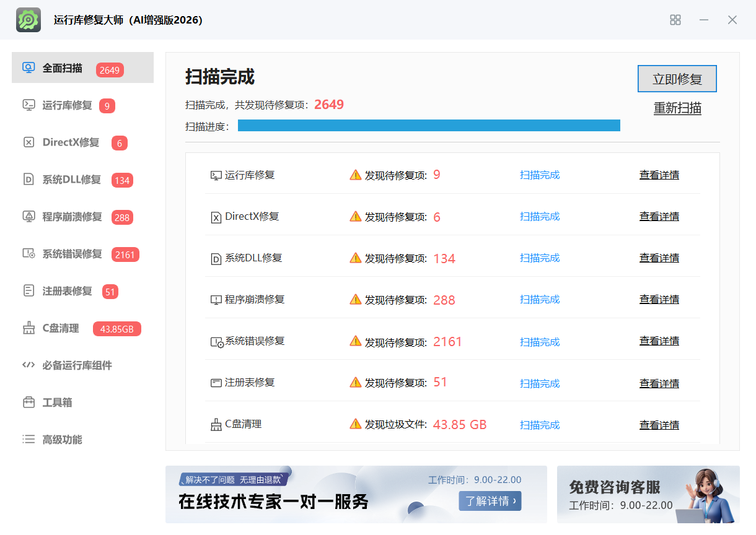This screenshot has width=756, height=535.
Task: Click the 运行库修复 row icon in results list
Action: pyautogui.click(x=216, y=175)
